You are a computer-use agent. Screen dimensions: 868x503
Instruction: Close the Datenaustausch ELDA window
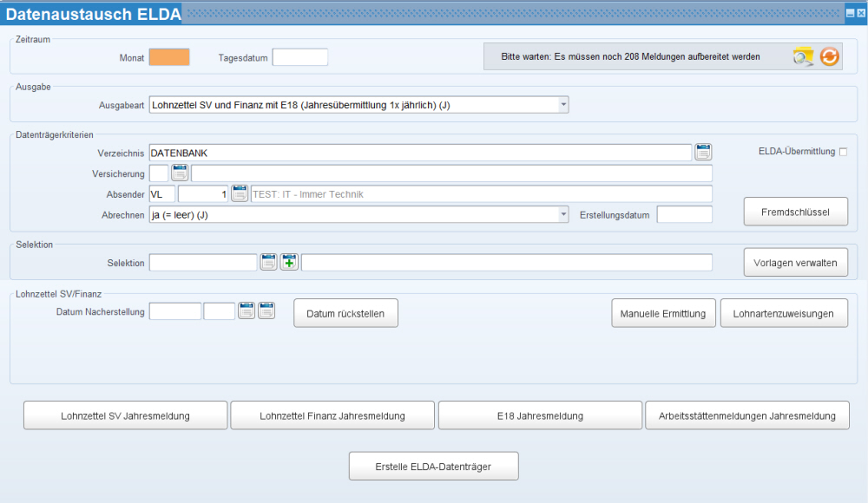861,13
